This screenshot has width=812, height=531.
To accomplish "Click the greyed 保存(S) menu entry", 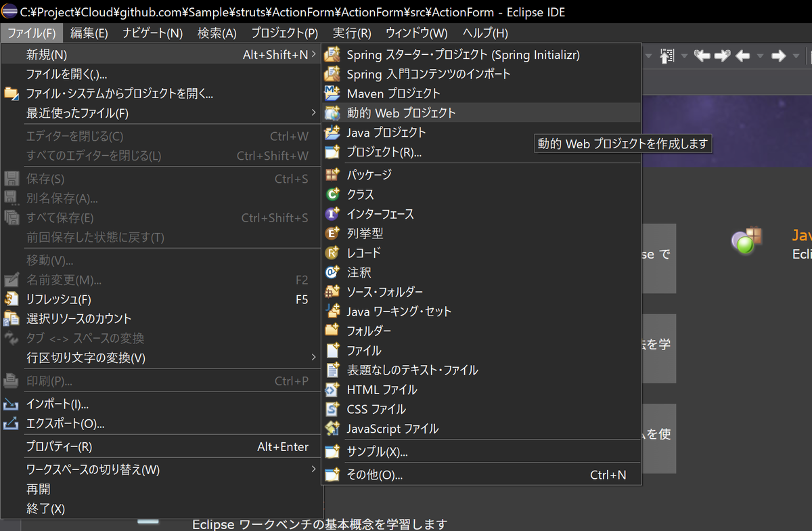I will pos(161,179).
